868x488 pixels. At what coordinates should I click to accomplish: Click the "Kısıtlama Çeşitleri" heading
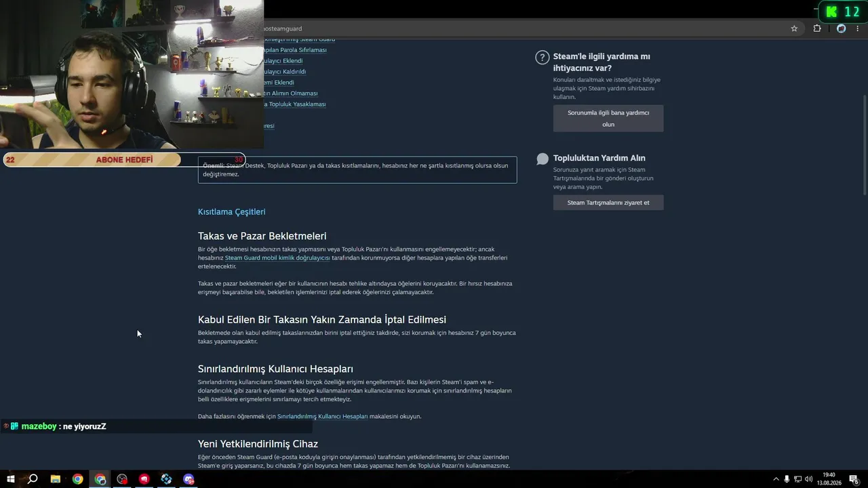click(231, 212)
